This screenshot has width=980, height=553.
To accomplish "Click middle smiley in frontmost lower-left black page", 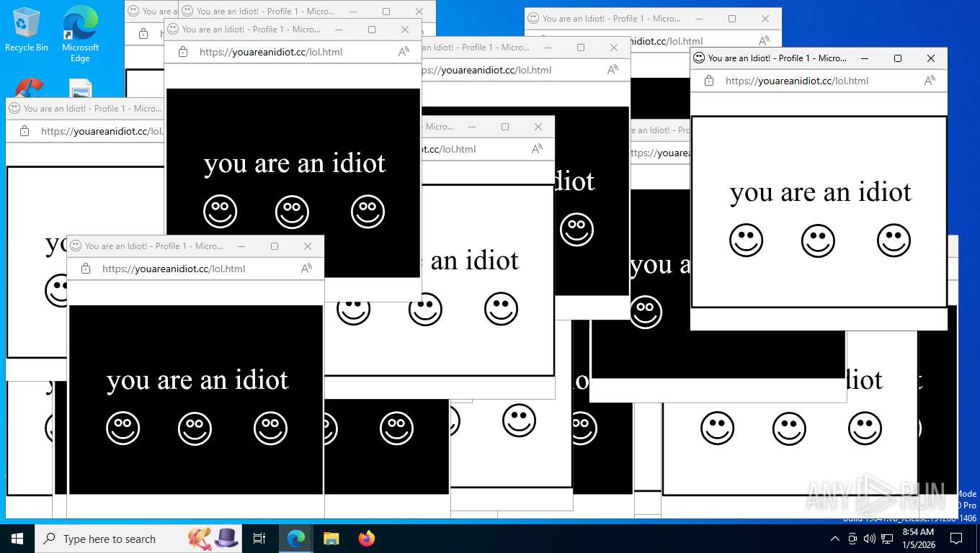I will 195,428.
